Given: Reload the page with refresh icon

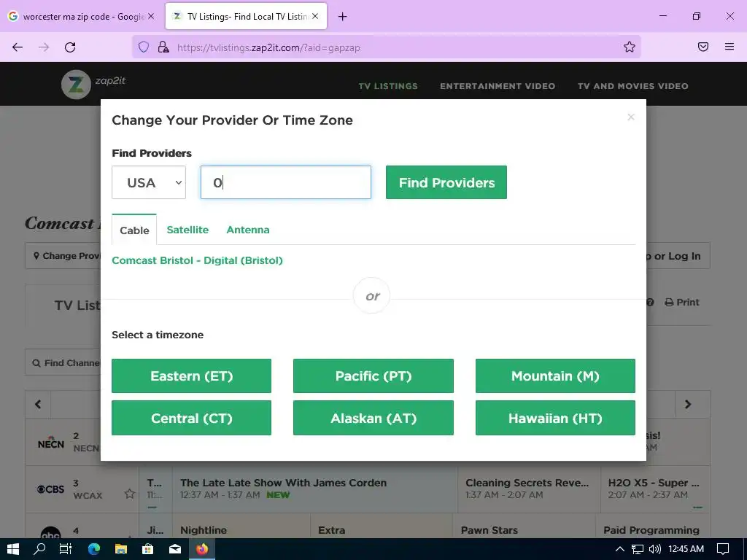Looking at the screenshot, I should 70,47.
